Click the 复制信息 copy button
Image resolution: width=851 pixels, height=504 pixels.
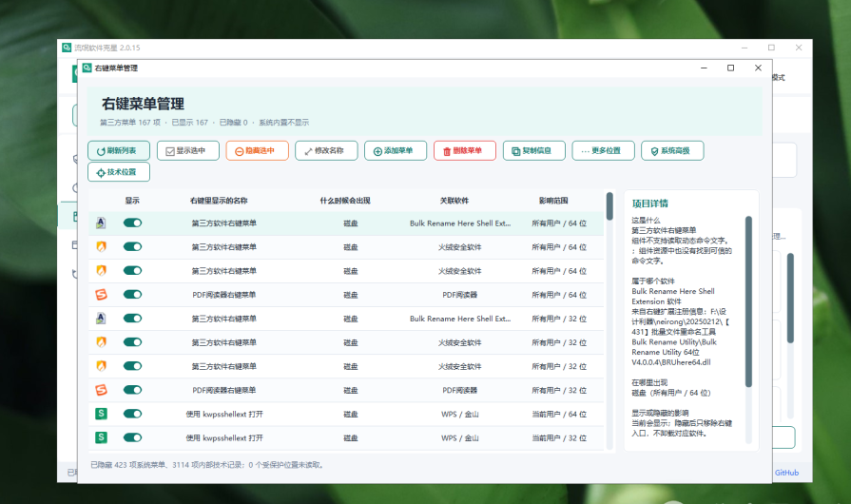pos(534,151)
